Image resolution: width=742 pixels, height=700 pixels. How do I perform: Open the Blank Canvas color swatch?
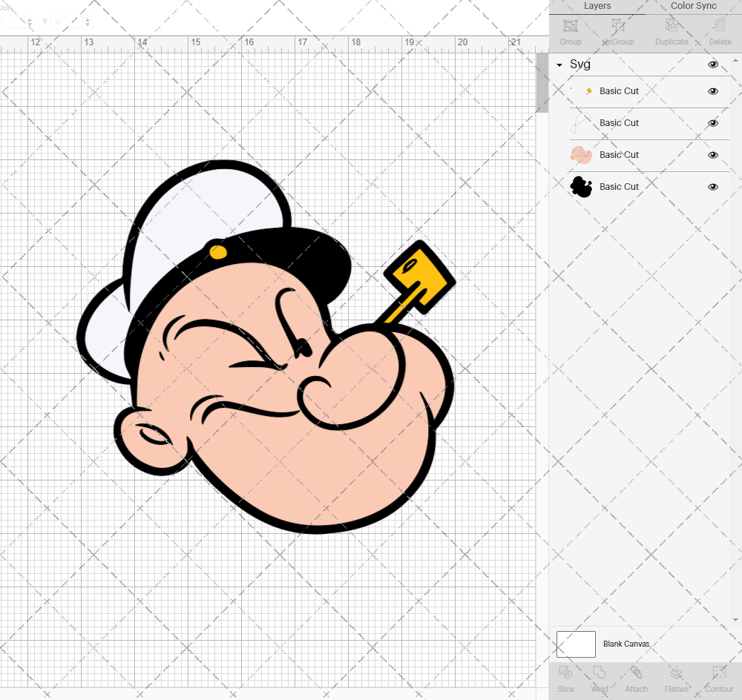coord(576,644)
